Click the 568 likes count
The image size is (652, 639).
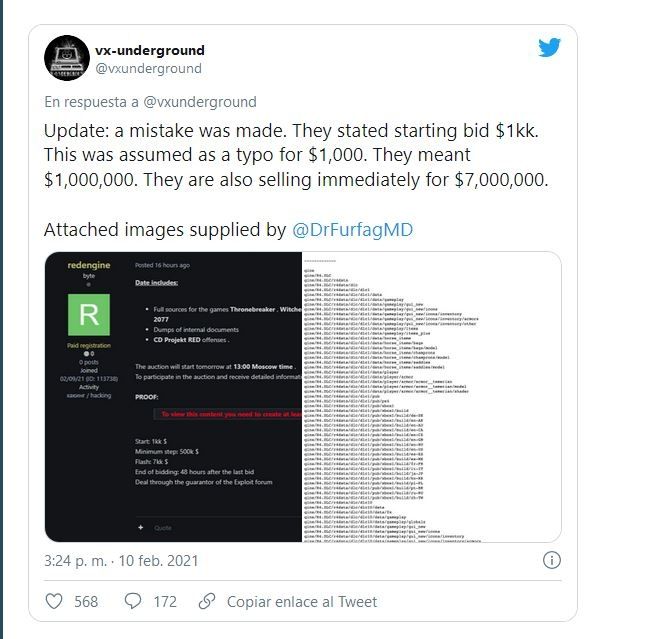pos(86,602)
